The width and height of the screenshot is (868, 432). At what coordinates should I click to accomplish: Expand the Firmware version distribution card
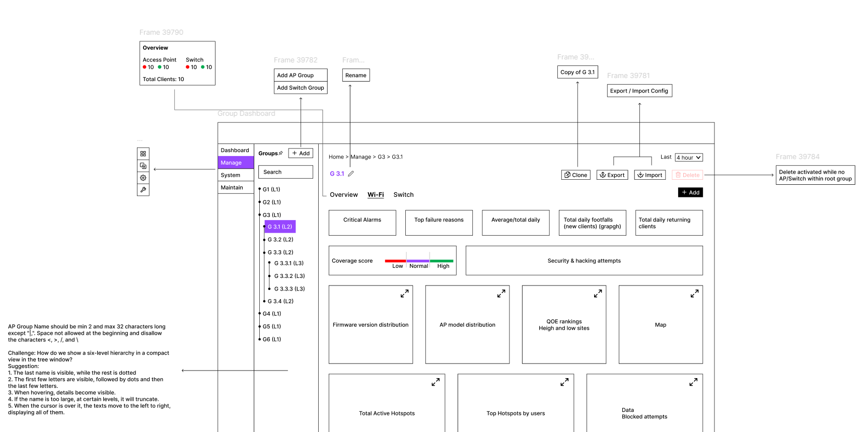click(404, 294)
